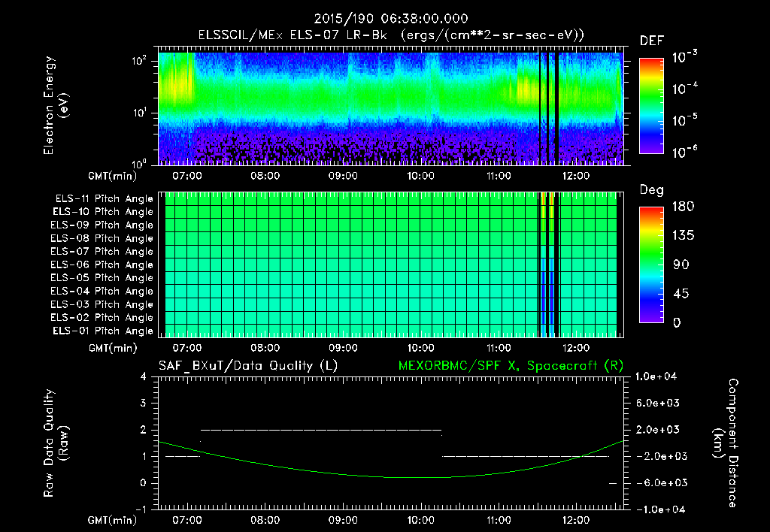Screen dimensions: 770x532
Task: Click 07:00 tick on spectrogram time axis
Action: tap(187, 176)
